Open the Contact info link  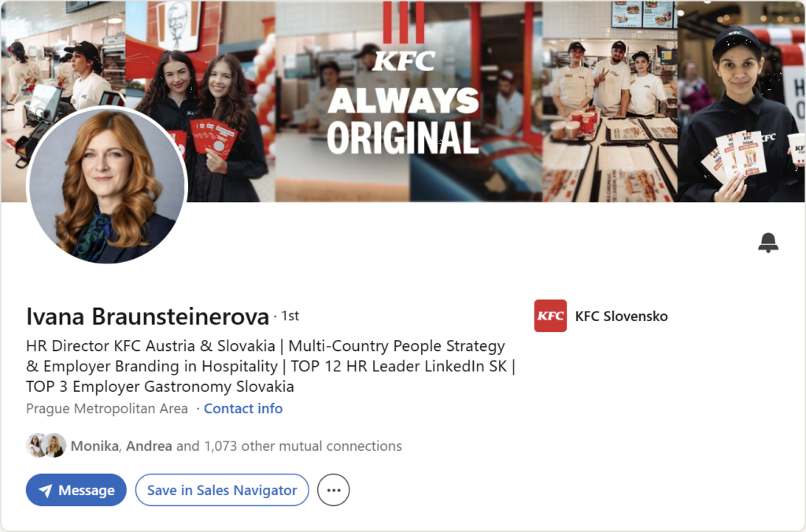tap(243, 408)
